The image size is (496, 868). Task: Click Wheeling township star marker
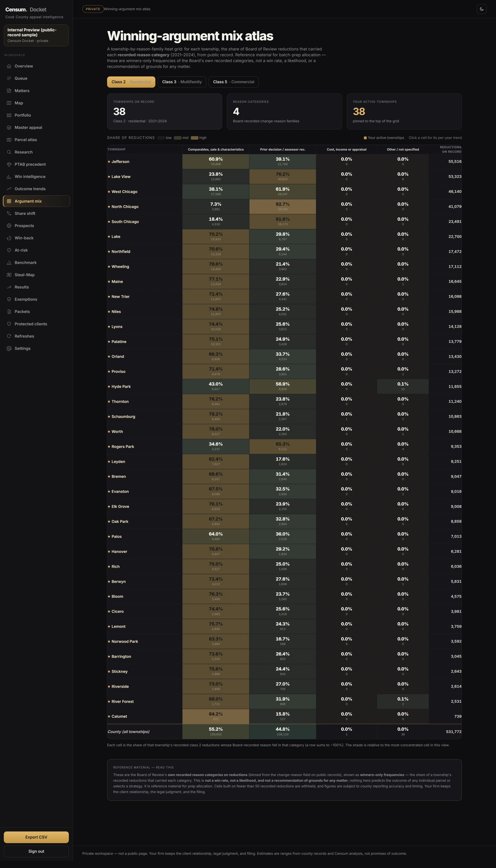(109, 266)
